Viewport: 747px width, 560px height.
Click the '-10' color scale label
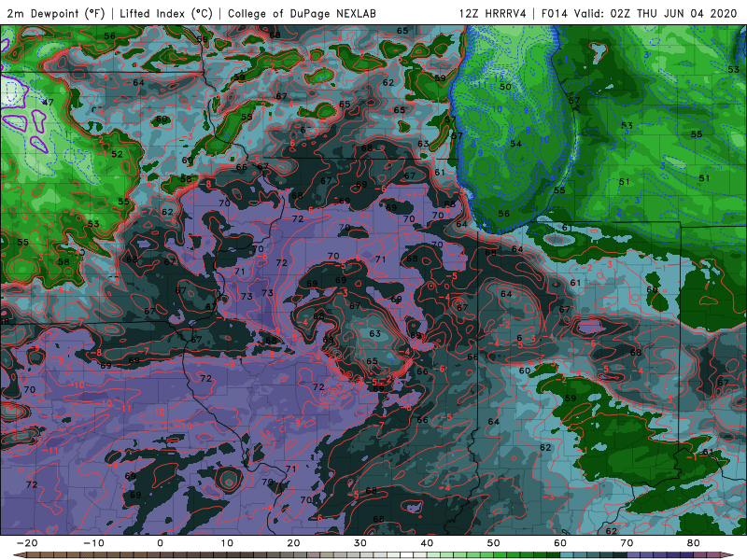[x=93, y=543]
